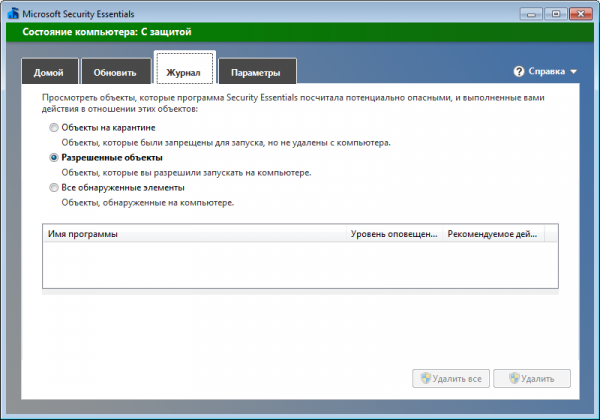This screenshot has height=420, width=600.
Task: Select the Разрешенные объекты radio button
Action: click(x=54, y=158)
